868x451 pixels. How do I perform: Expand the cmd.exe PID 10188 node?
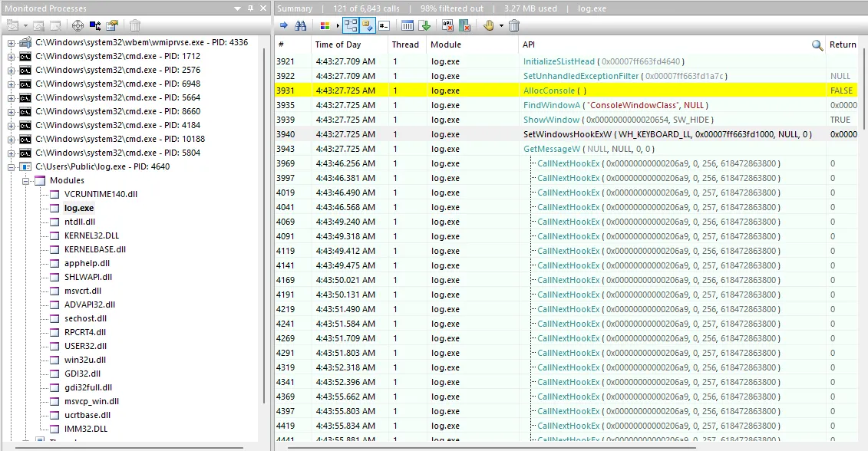tap(11, 140)
